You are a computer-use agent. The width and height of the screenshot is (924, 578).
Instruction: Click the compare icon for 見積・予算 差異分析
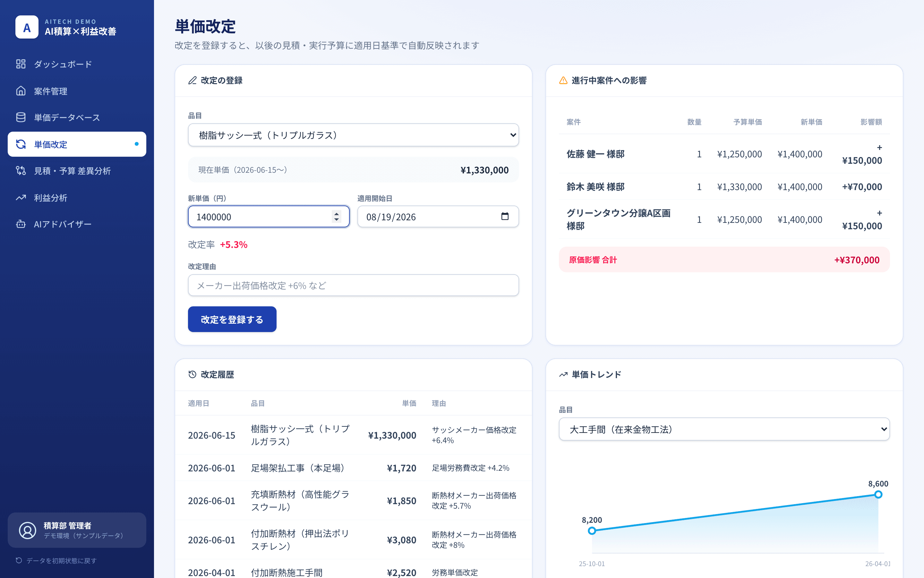click(x=21, y=171)
